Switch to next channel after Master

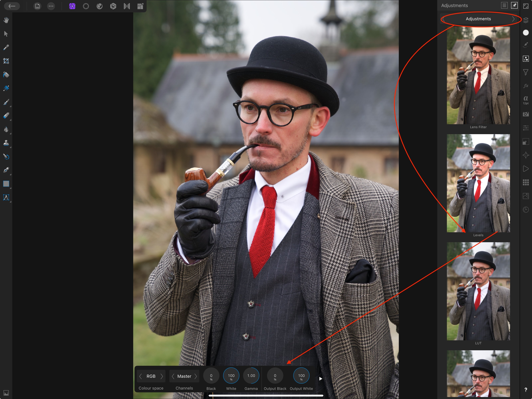pos(196,376)
